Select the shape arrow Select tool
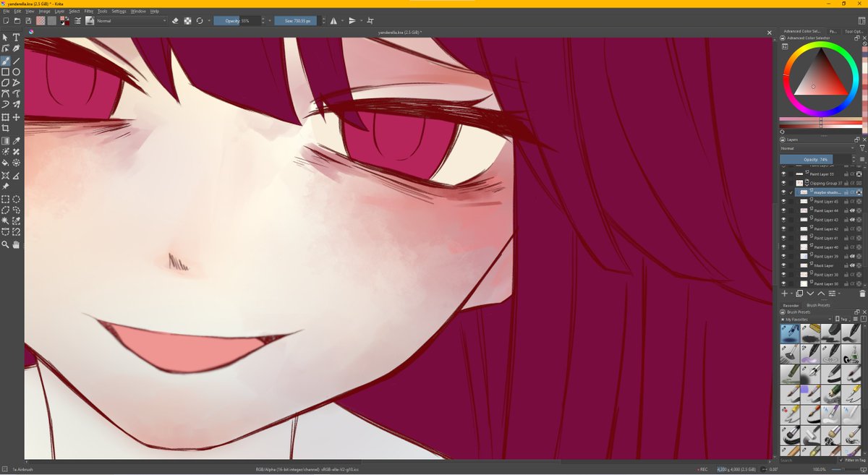 tap(6, 38)
